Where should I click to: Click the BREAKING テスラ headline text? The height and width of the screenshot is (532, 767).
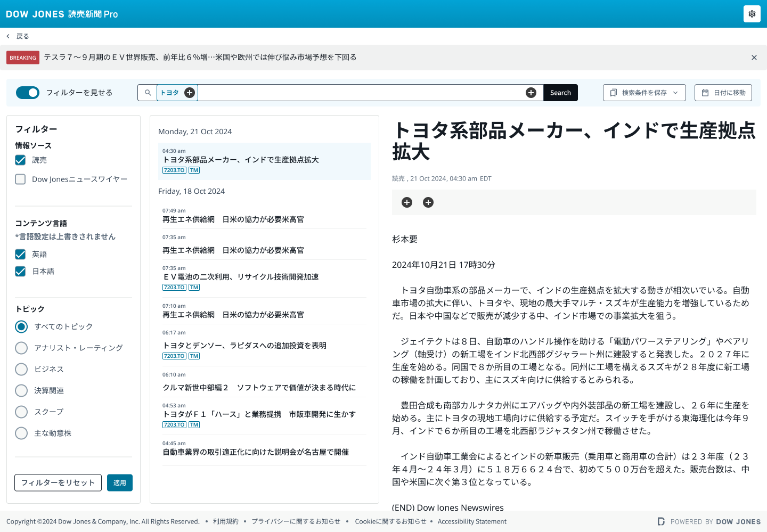tap(200, 57)
